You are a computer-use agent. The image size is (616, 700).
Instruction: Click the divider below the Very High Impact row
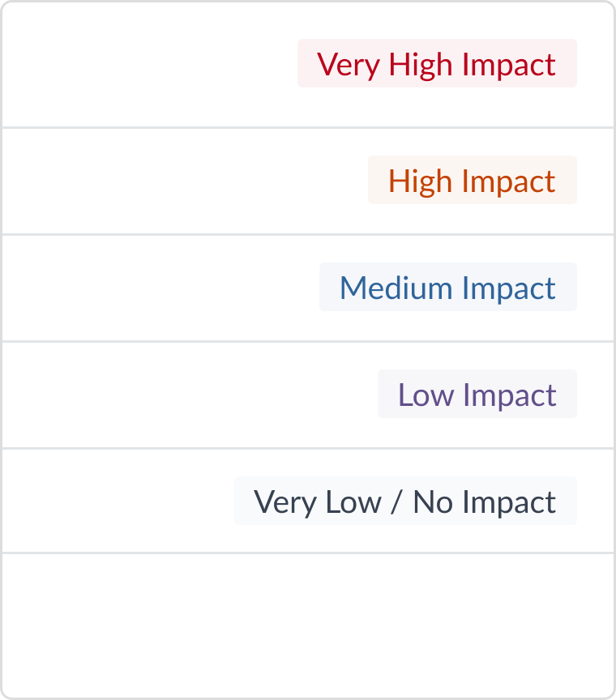(308, 127)
